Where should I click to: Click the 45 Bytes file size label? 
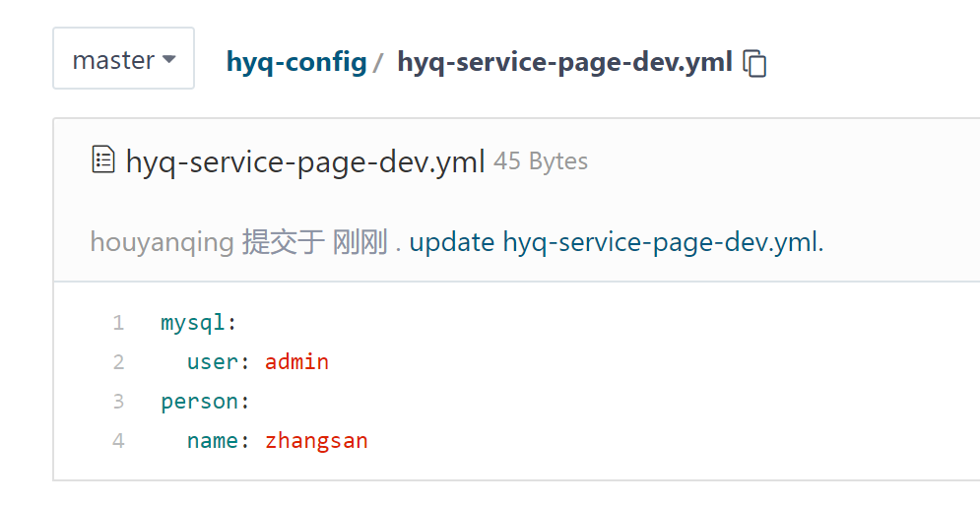click(541, 161)
